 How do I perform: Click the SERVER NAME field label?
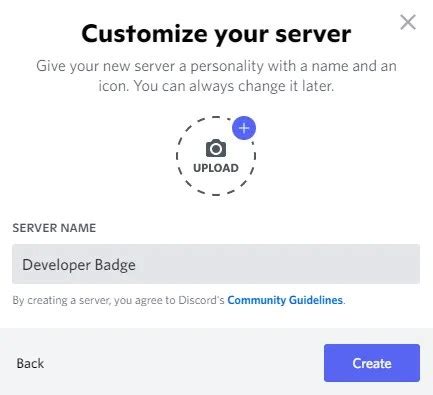pos(54,228)
